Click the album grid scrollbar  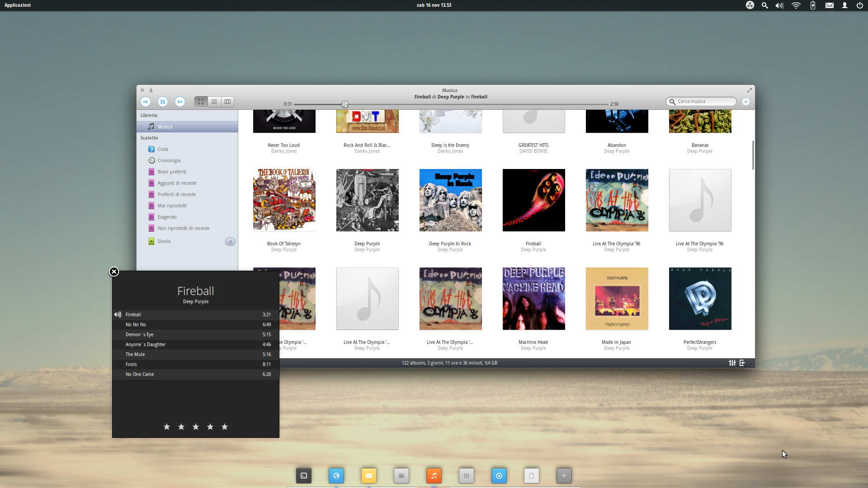tap(753, 155)
